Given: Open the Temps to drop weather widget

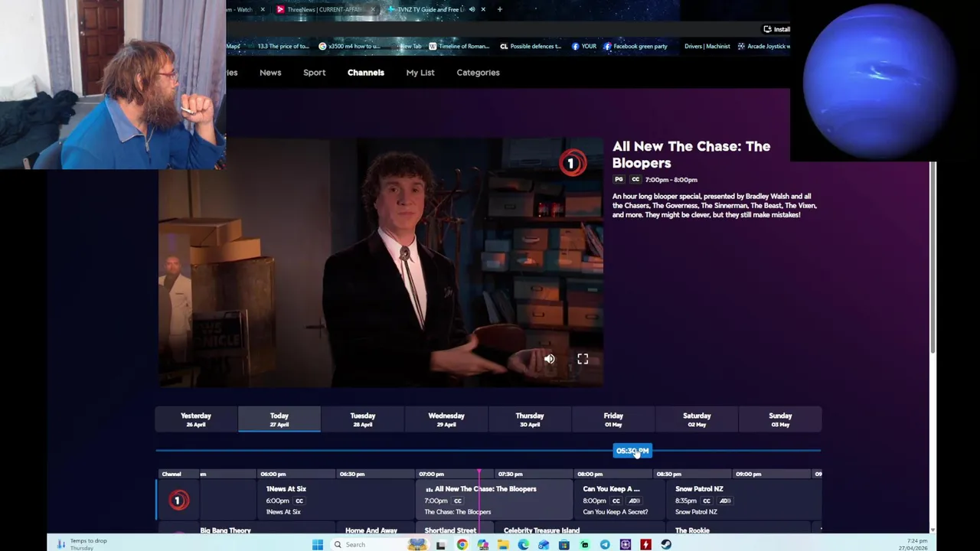Looking at the screenshot, I should pos(80,544).
